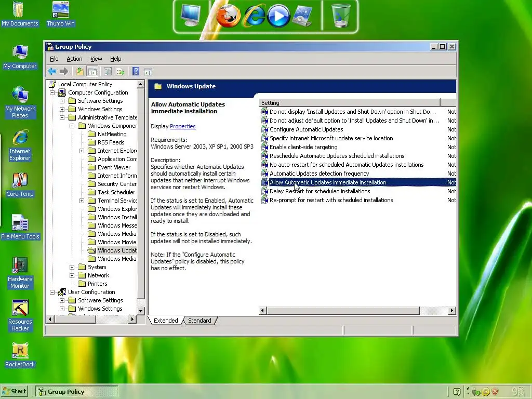The width and height of the screenshot is (532, 399).
Task: Expand the Terminal Services tree node
Action: (x=82, y=201)
